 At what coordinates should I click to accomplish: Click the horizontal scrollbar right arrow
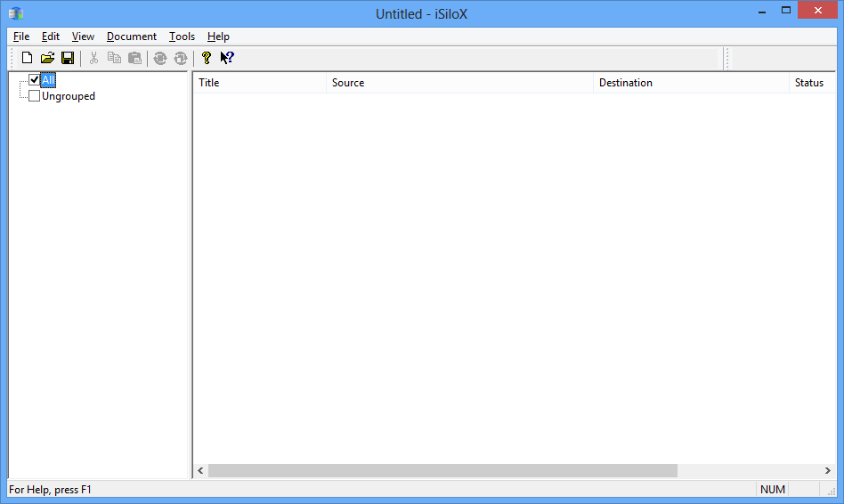828,471
